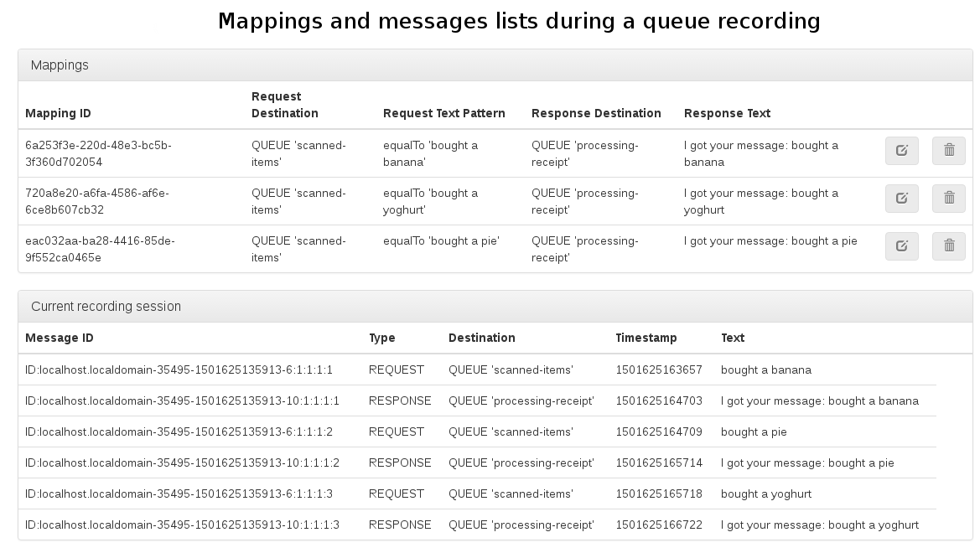Delete the 'bought a yoghurt' mapping
Viewport: 980px width, 553px height.
pyautogui.click(x=948, y=199)
